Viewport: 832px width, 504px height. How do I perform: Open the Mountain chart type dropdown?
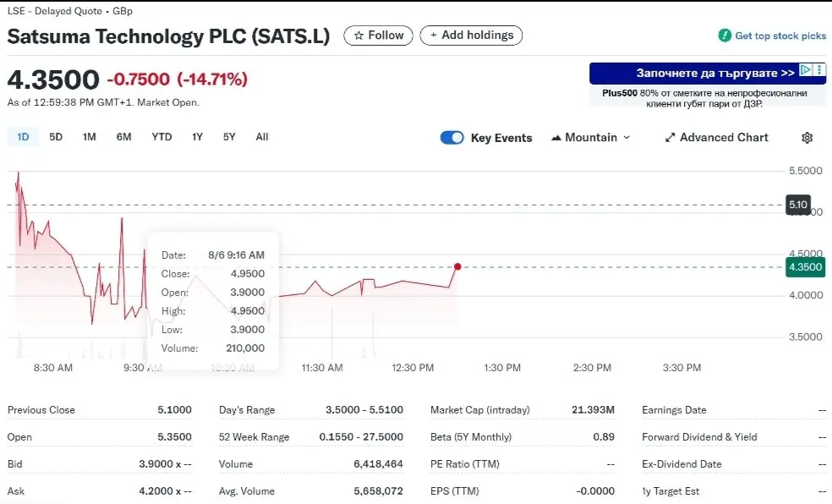pos(590,137)
